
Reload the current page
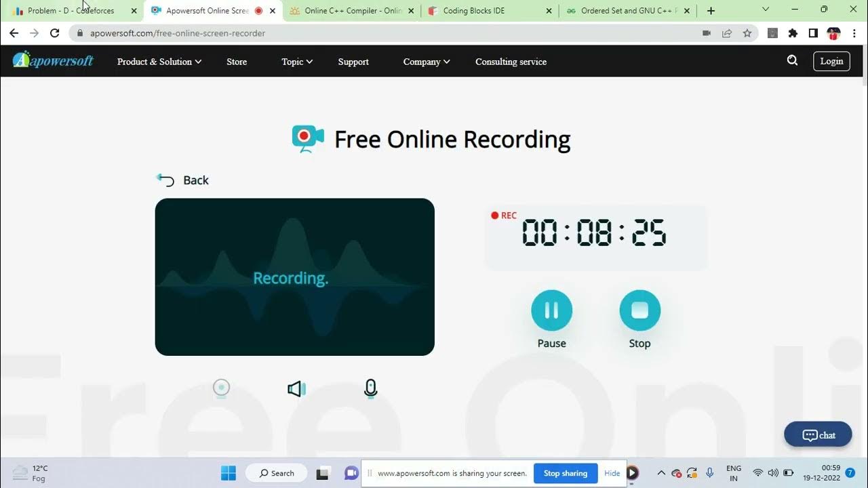55,33
